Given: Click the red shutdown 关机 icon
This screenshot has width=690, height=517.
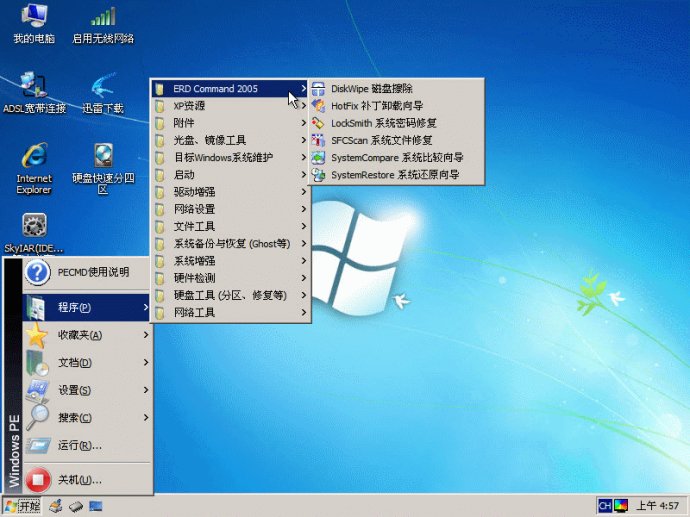Looking at the screenshot, I should (x=38, y=479).
